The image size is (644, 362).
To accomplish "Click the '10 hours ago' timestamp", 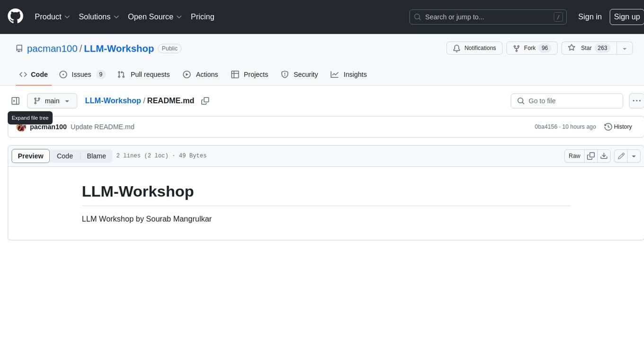I will click(579, 127).
